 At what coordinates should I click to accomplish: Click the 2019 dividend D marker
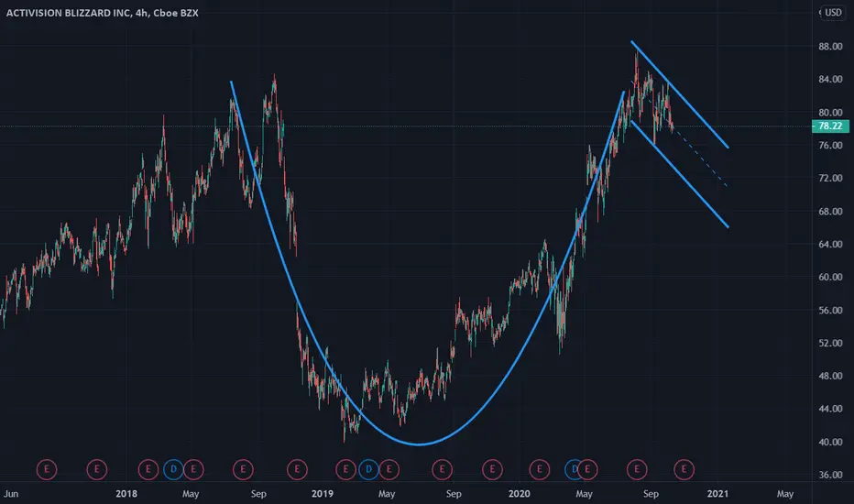point(368,469)
